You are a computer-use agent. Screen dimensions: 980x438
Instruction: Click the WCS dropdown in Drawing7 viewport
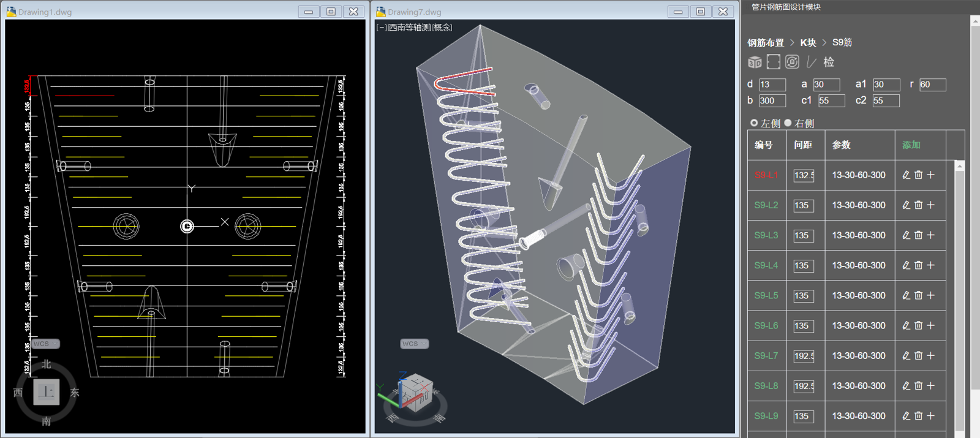point(415,344)
